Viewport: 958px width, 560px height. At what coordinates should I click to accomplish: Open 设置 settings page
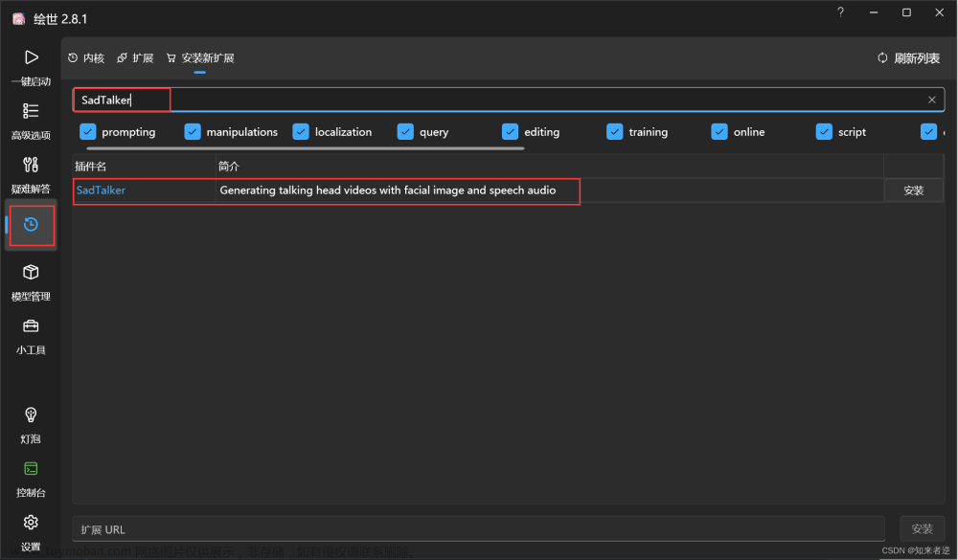pyautogui.click(x=31, y=532)
